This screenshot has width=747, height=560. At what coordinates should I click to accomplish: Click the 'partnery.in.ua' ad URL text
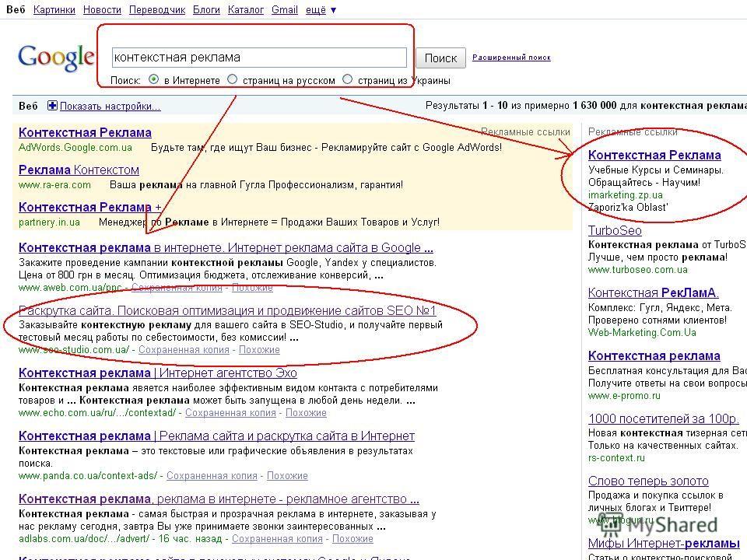click(49, 222)
